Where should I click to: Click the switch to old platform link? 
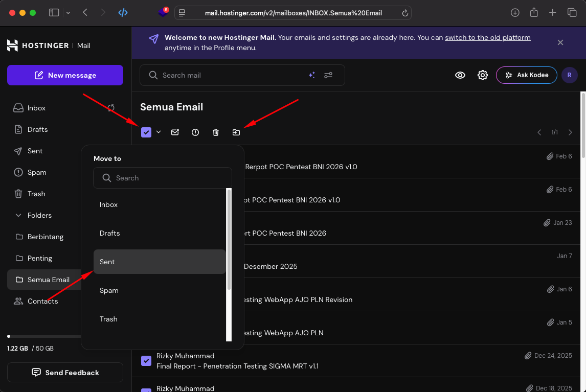click(x=487, y=37)
